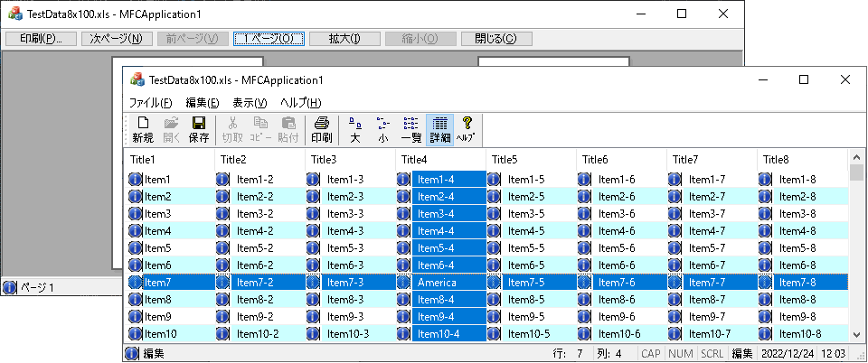Click the info icon beside Item10
Image resolution: width=868 pixels, height=363 pixels.
click(x=136, y=334)
